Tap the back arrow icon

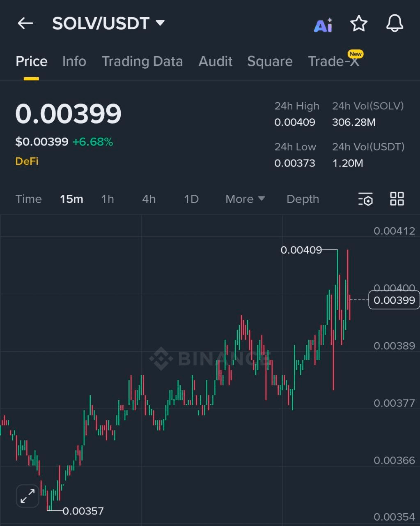(x=25, y=23)
